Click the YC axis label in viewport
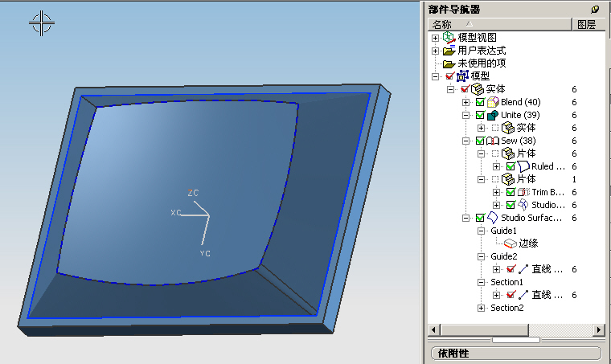The image size is (611, 364). tap(205, 253)
